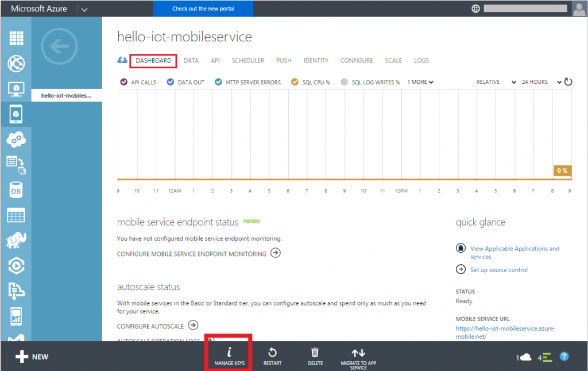Viewport: 588px width, 371px height.
Task: Expand the 1 MORE metrics dropdown
Action: point(420,82)
